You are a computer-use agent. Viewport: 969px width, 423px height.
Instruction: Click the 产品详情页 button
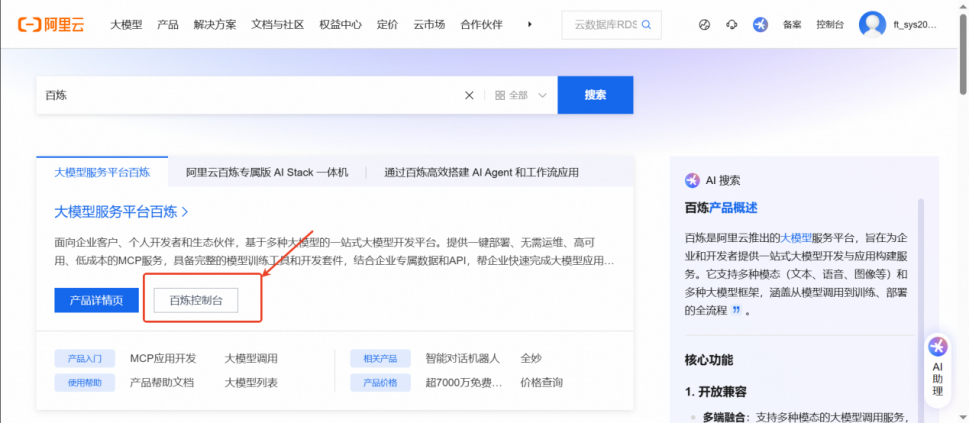pos(96,301)
